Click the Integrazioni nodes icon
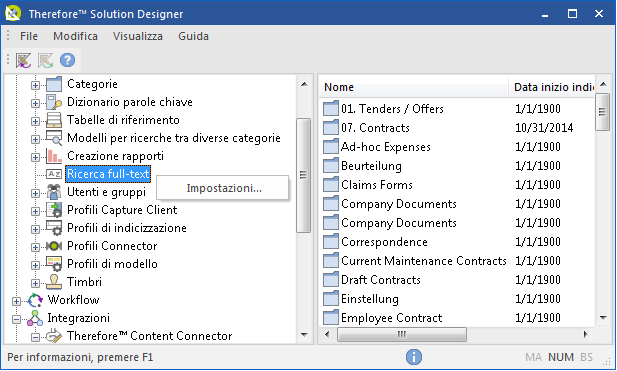Image resolution: width=617 pixels, height=371 pixels. (x=35, y=318)
